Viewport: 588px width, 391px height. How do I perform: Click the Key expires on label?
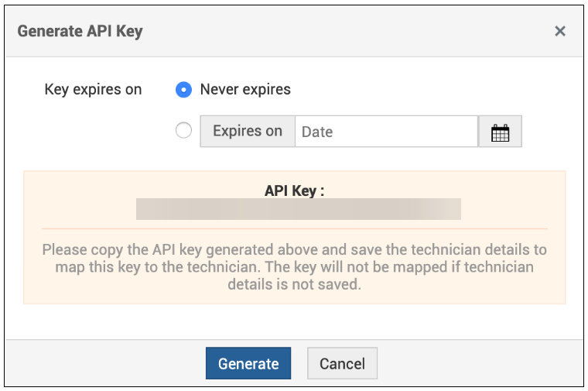(94, 90)
